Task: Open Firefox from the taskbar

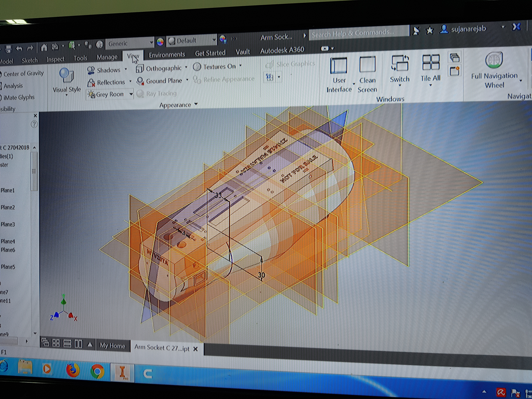Action: 73,370
